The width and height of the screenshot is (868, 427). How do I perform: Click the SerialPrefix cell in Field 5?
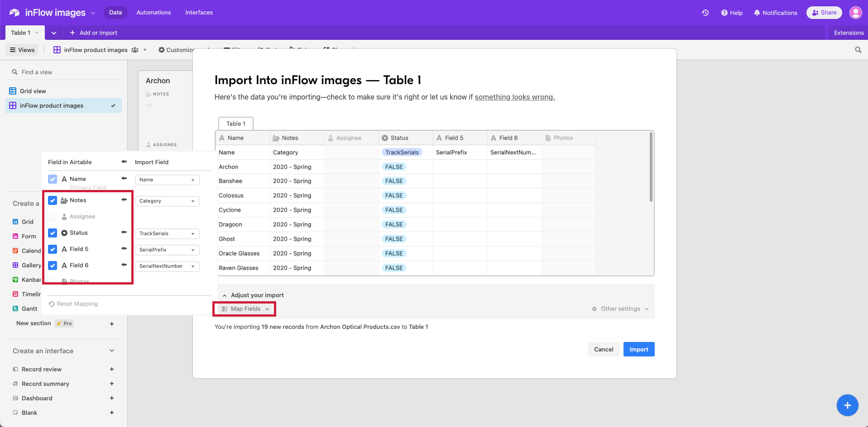pos(460,152)
